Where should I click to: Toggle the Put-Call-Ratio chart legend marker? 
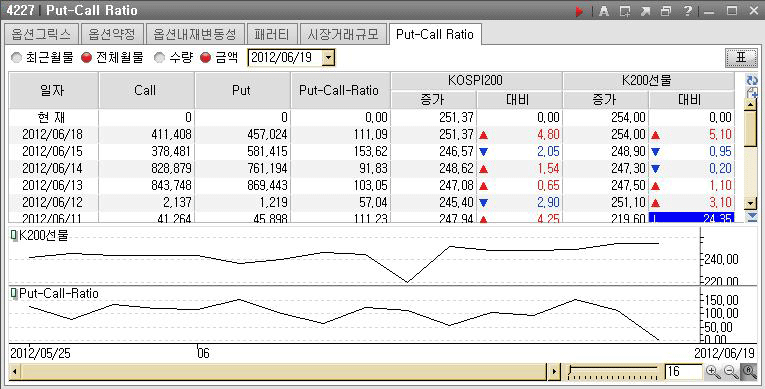[x=14, y=294]
